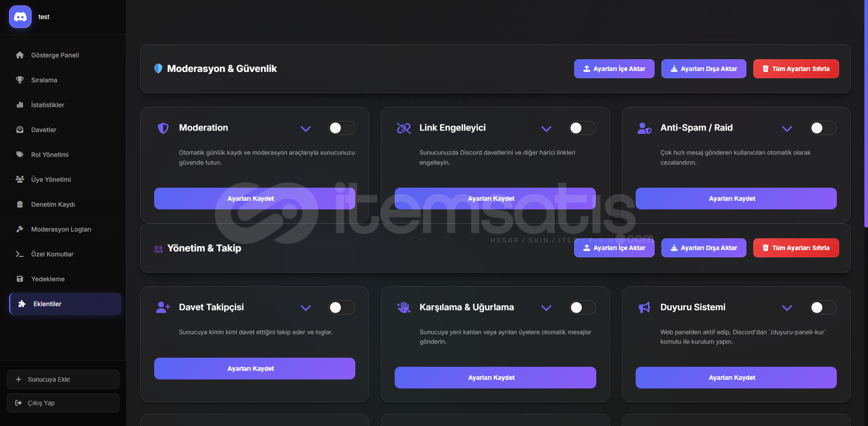868x426 pixels.
Task: Expand the Moderation card chevron
Action: (x=306, y=128)
